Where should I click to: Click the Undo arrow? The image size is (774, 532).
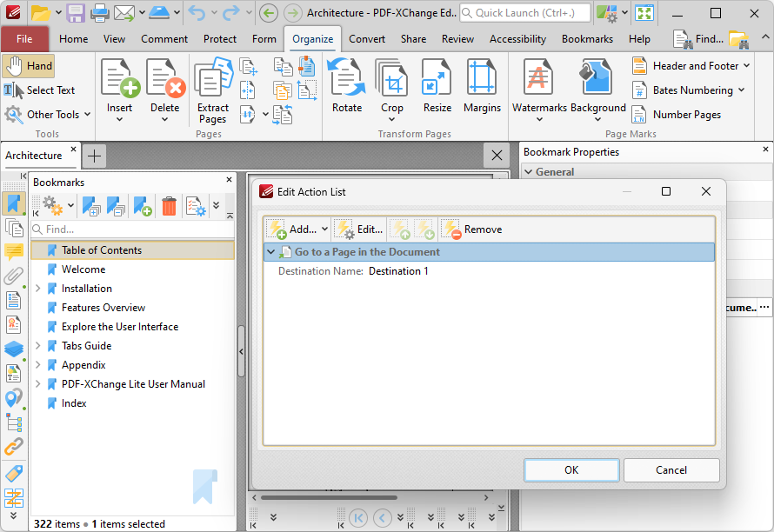(x=197, y=13)
